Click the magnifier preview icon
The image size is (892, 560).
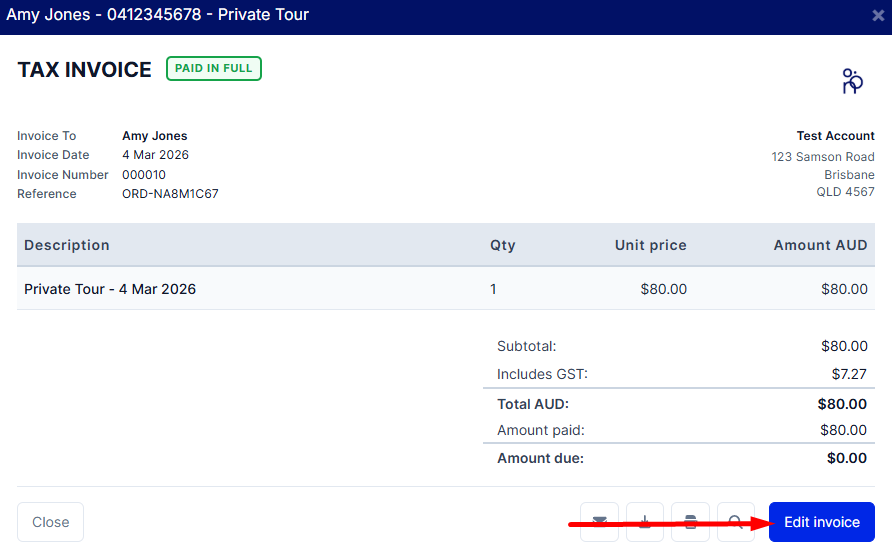pyautogui.click(x=736, y=522)
